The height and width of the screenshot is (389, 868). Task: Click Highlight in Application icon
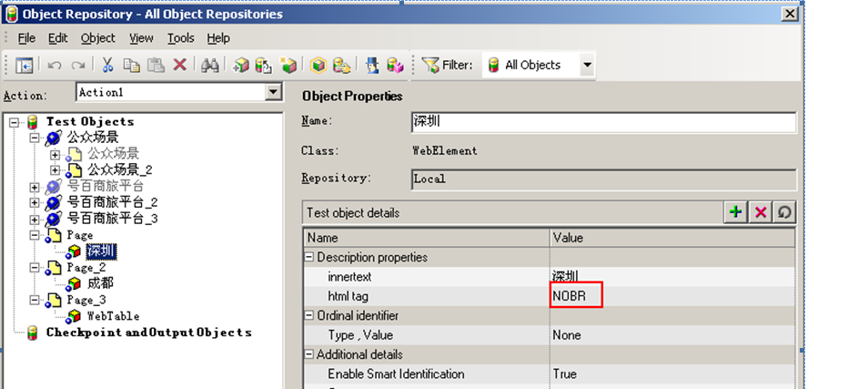point(318,66)
